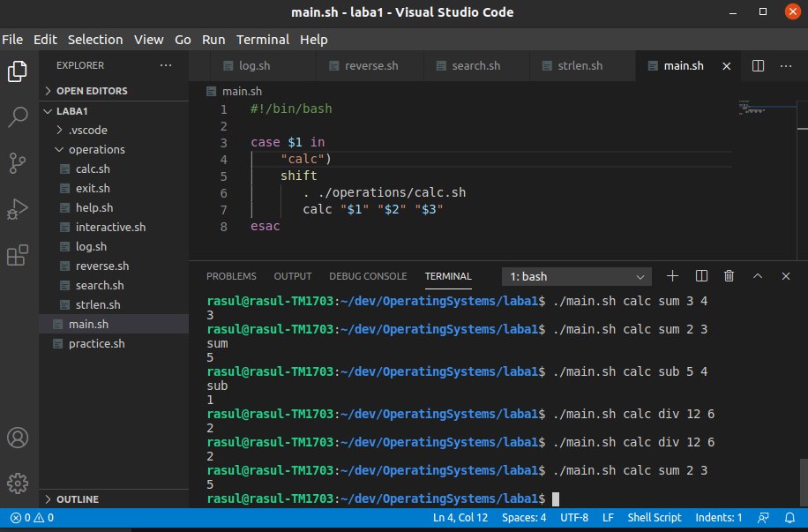Open notifications bell in status bar
The width and height of the screenshot is (808, 532).
pos(789,518)
